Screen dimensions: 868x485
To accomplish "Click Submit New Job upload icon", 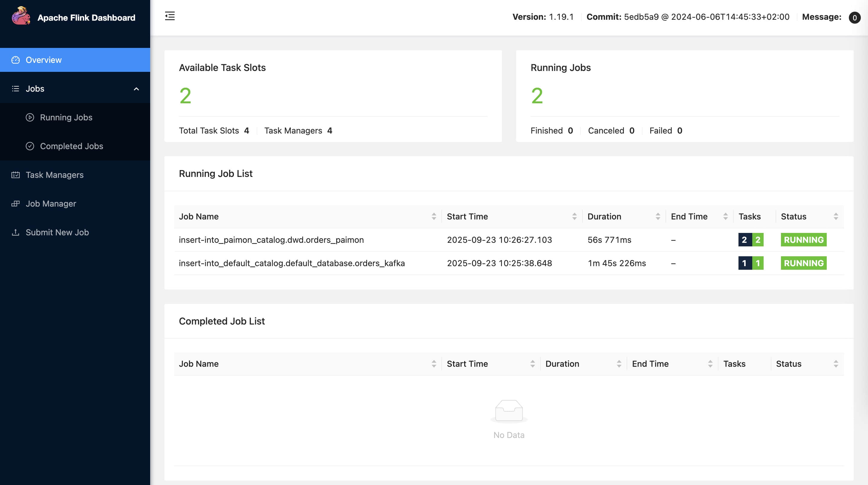I will tap(16, 232).
